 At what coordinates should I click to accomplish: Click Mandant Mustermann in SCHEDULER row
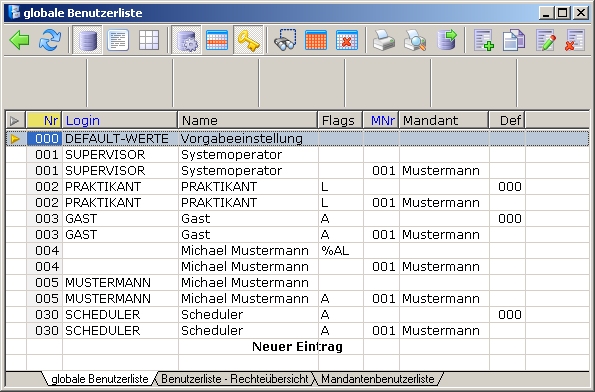[x=444, y=331]
